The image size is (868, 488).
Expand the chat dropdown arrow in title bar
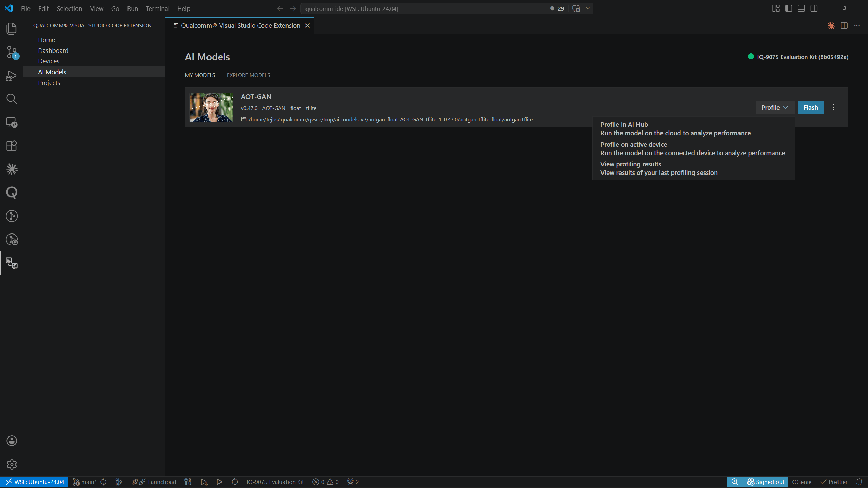coord(588,8)
